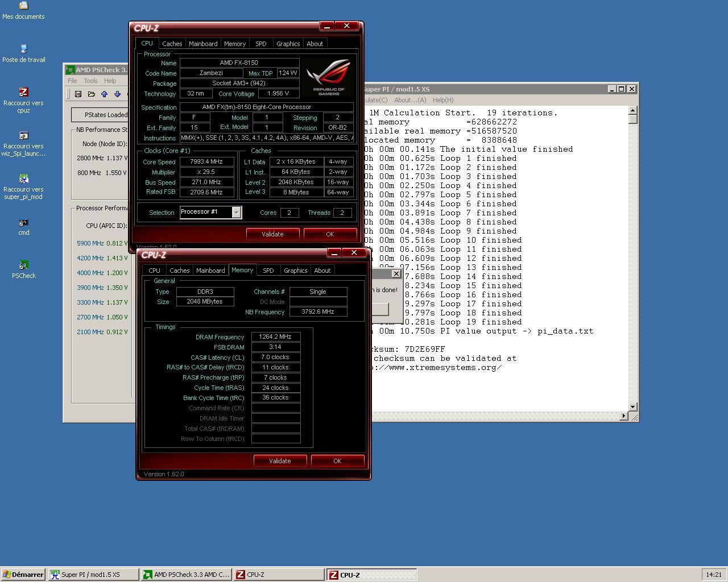The image size is (728, 582).
Task: Click the Super PI horizontal scroll right arrow
Action: point(623,416)
